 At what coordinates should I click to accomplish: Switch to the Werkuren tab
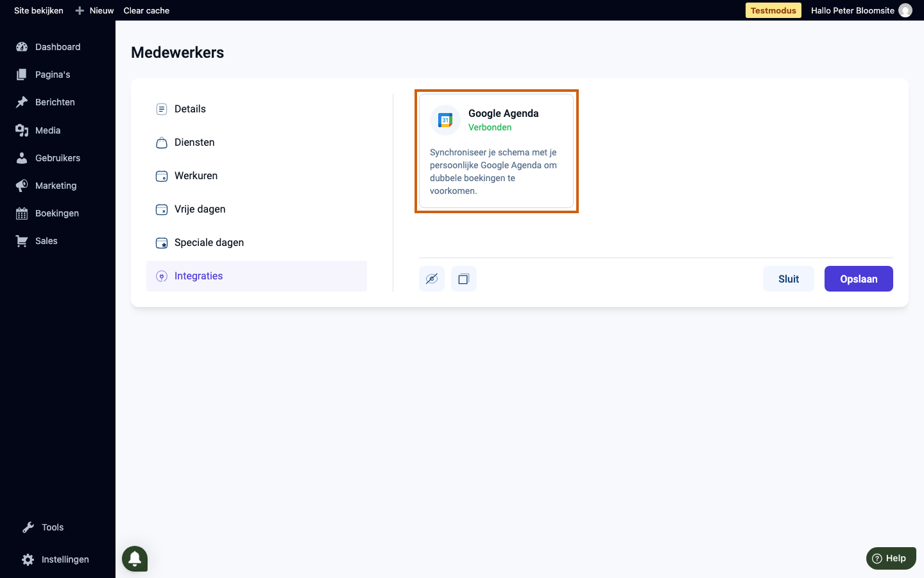point(257,176)
